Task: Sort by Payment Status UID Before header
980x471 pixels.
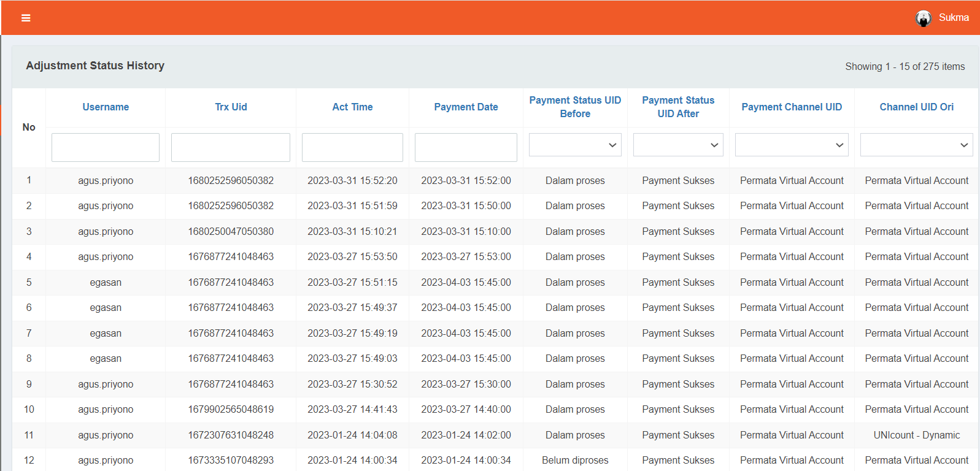Action: coord(575,107)
